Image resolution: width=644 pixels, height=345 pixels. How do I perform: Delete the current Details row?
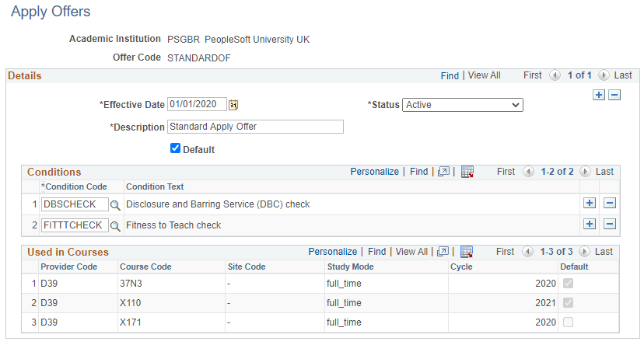(x=614, y=94)
